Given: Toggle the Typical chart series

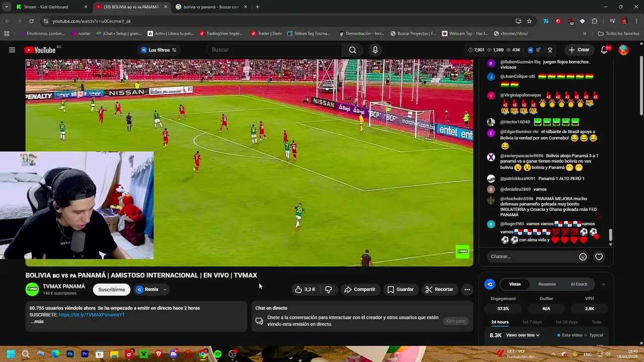Looking at the screenshot, I should pyautogui.click(x=594, y=335).
